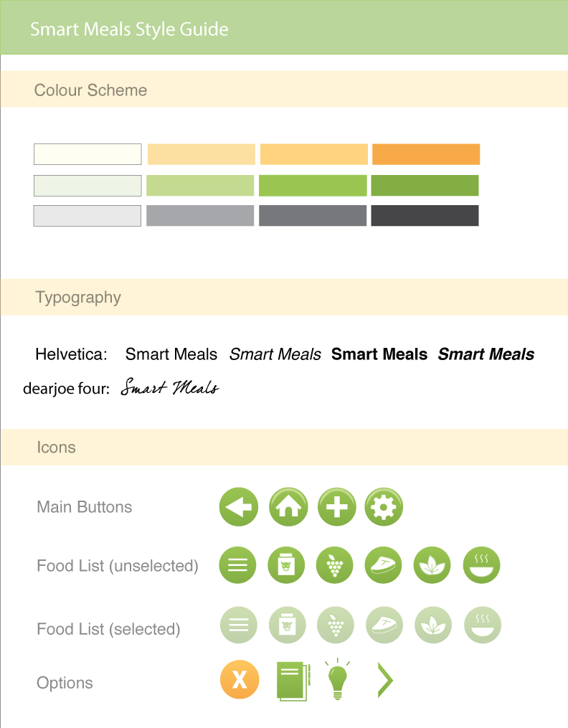Screen dimensions: 568x728
Task: Click the orange X close button
Action: click(240, 679)
